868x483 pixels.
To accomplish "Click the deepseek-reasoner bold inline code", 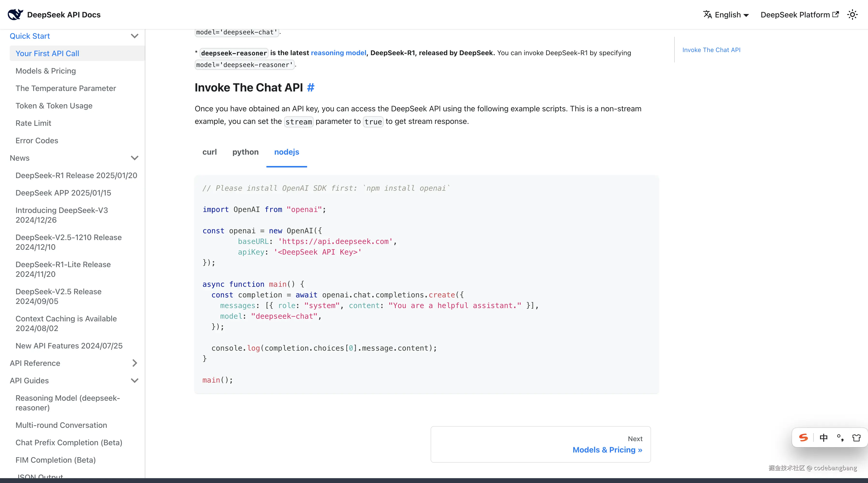I will 234,53.
